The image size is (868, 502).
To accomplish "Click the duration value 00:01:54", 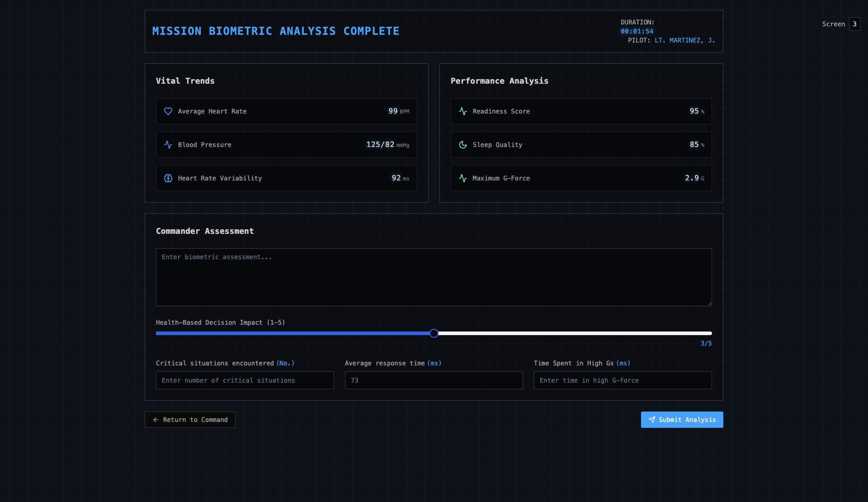I will (637, 31).
